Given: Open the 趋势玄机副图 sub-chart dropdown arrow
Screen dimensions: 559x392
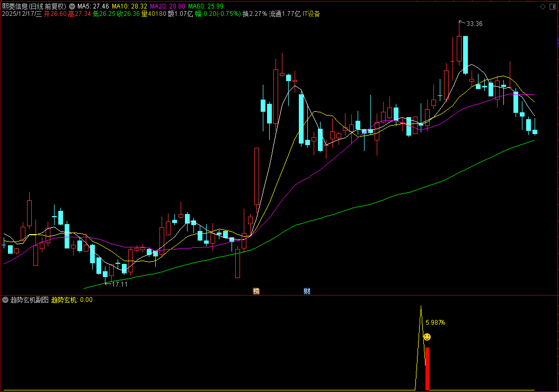Looking at the screenshot, I should [x=5, y=300].
